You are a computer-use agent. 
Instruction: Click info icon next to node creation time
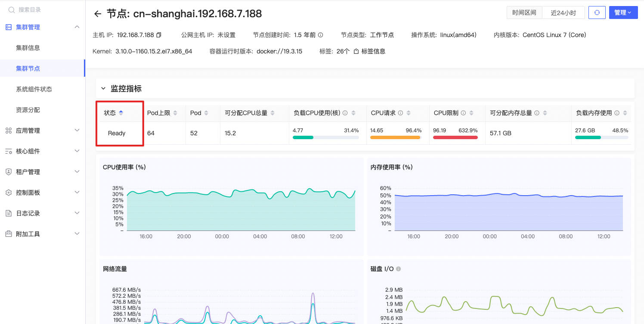[320, 35]
